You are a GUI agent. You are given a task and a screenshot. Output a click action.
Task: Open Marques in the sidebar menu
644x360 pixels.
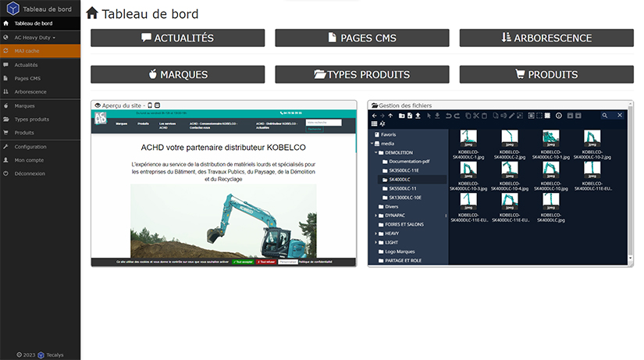[41, 106]
